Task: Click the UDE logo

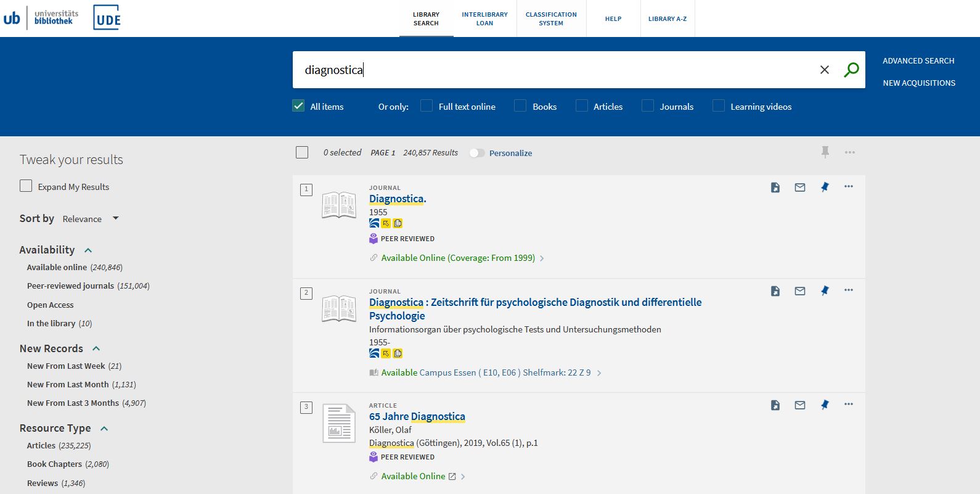Action: point(107,19)
